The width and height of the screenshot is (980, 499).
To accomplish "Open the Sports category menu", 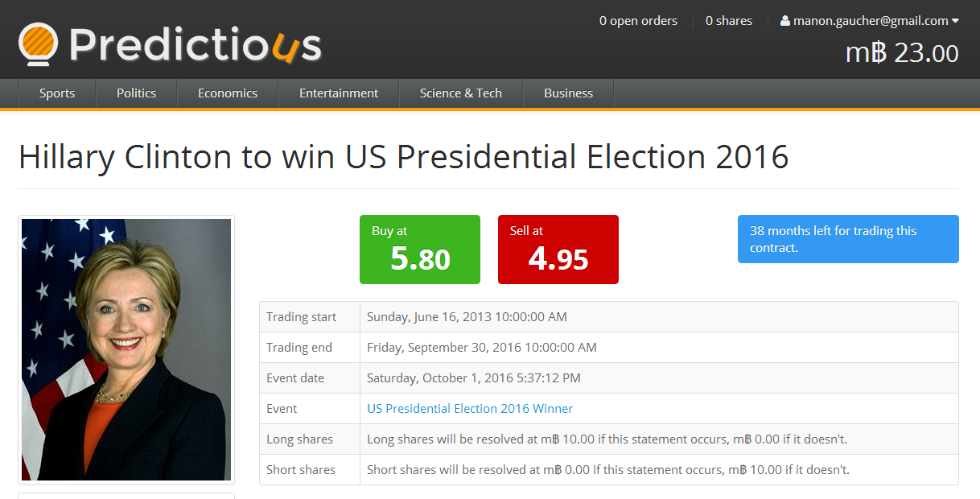I will (57, 93).
